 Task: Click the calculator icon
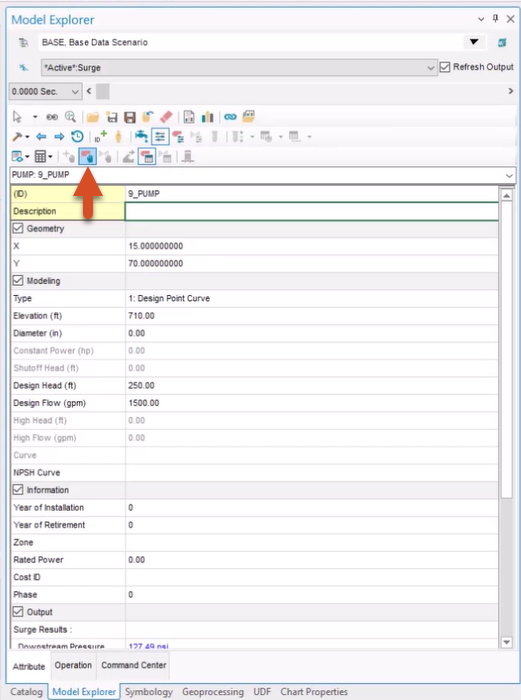pos(40,157)
